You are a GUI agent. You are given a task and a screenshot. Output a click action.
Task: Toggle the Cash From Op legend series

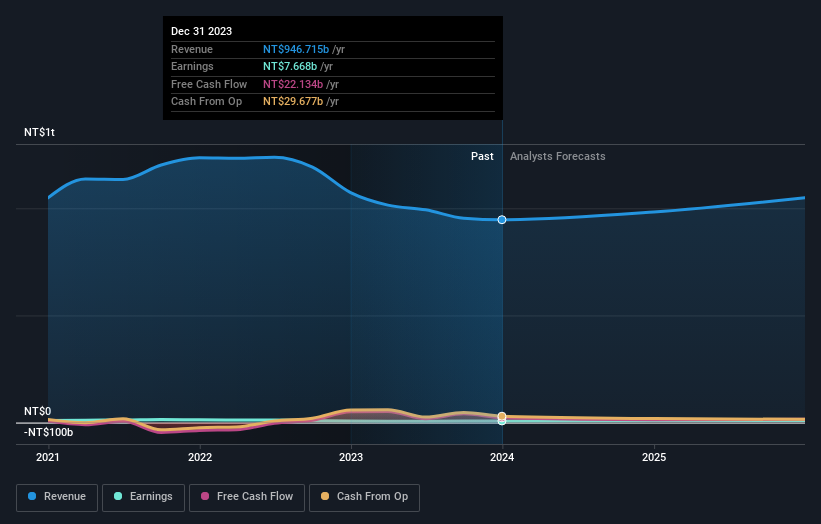364,497
